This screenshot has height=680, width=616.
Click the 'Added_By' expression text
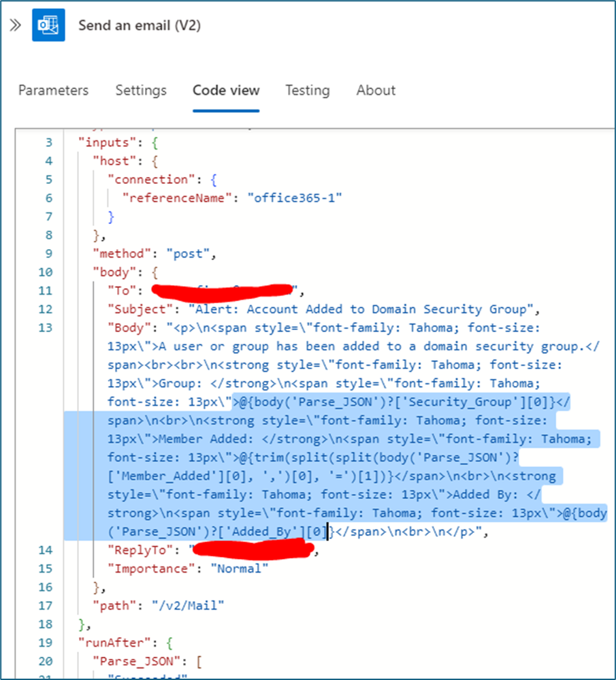262,532
